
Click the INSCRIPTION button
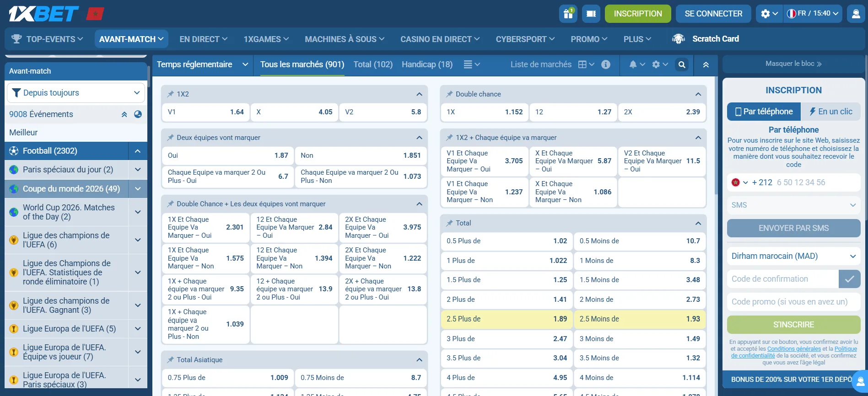pyautogui.click(x=638, y=14)
